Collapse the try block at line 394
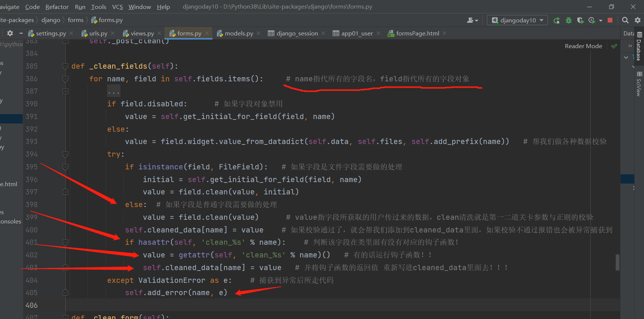Image resolution: width=644 pixels, height=319 pixels. click(x=66, y=154)
